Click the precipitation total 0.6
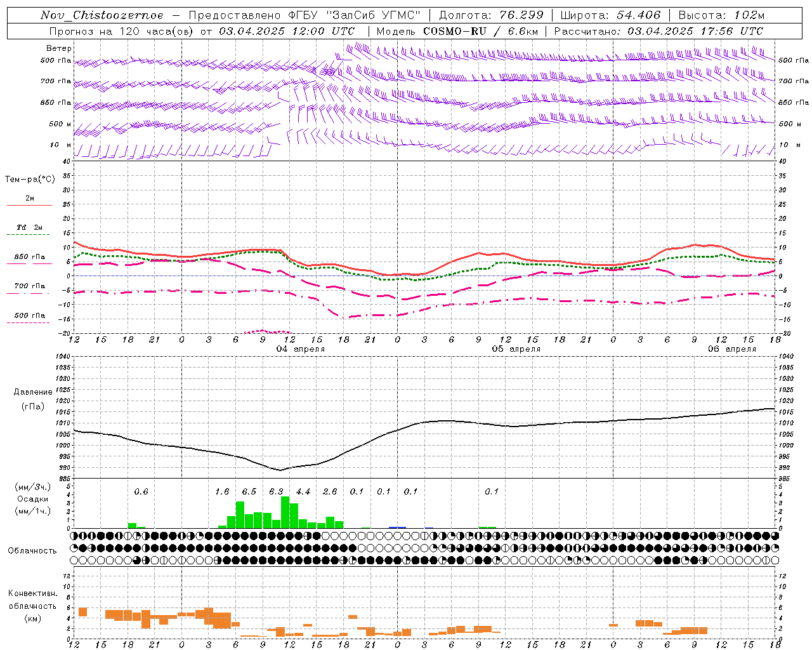Image resolution: width=812 pixels, height=650 pixels. [x=141, y=491]
